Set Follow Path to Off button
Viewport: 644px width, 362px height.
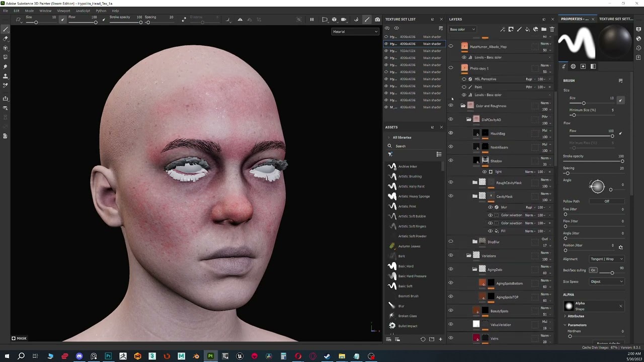607,201
